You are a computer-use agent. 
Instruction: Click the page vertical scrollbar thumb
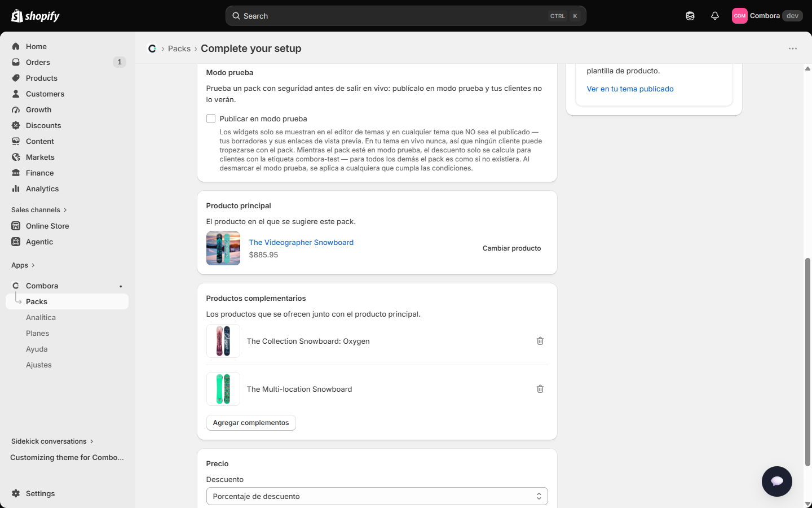(807, 361)
